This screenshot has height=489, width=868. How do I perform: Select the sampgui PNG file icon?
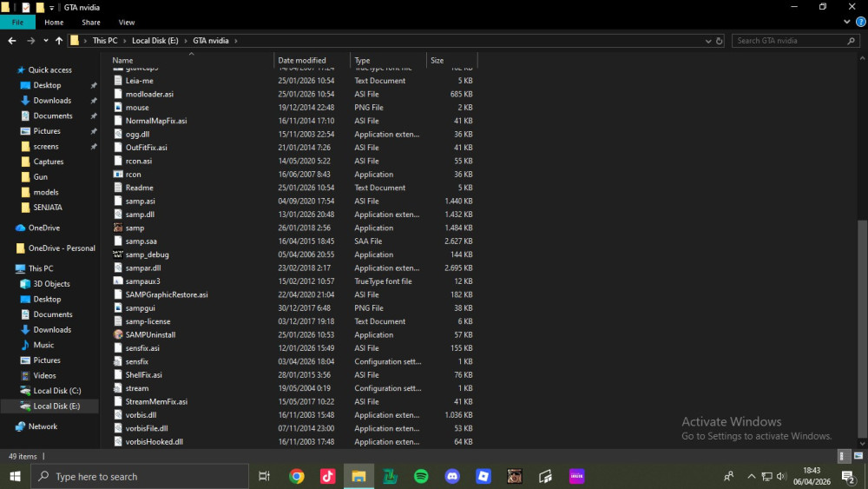pyautogui.click(x=118, y=308)
